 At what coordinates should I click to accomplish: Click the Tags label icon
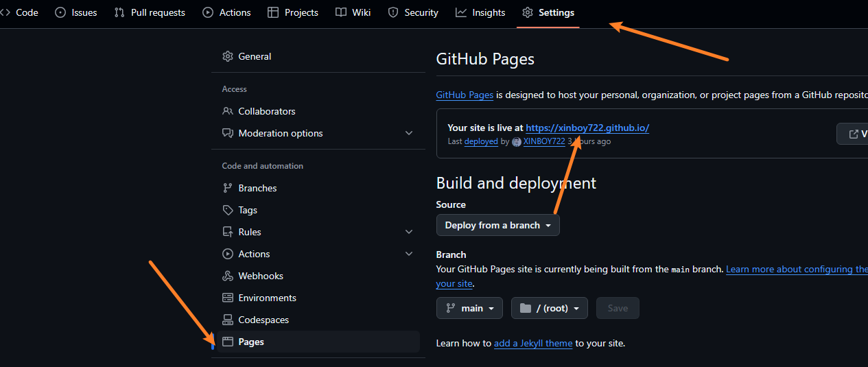coord(228,210)
